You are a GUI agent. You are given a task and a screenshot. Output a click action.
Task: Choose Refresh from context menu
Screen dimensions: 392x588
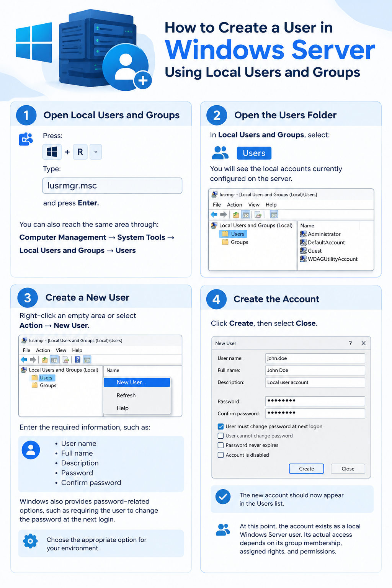(x=137, y=395)
